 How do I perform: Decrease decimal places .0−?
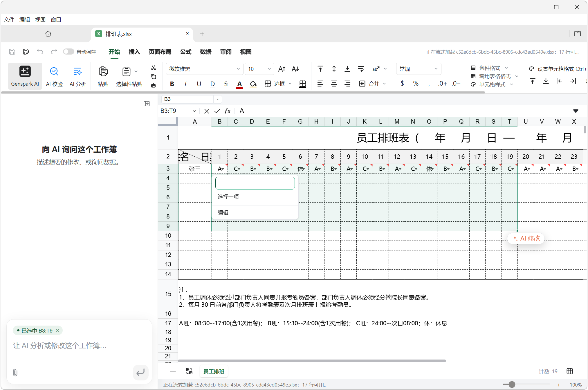coord(456,84)
